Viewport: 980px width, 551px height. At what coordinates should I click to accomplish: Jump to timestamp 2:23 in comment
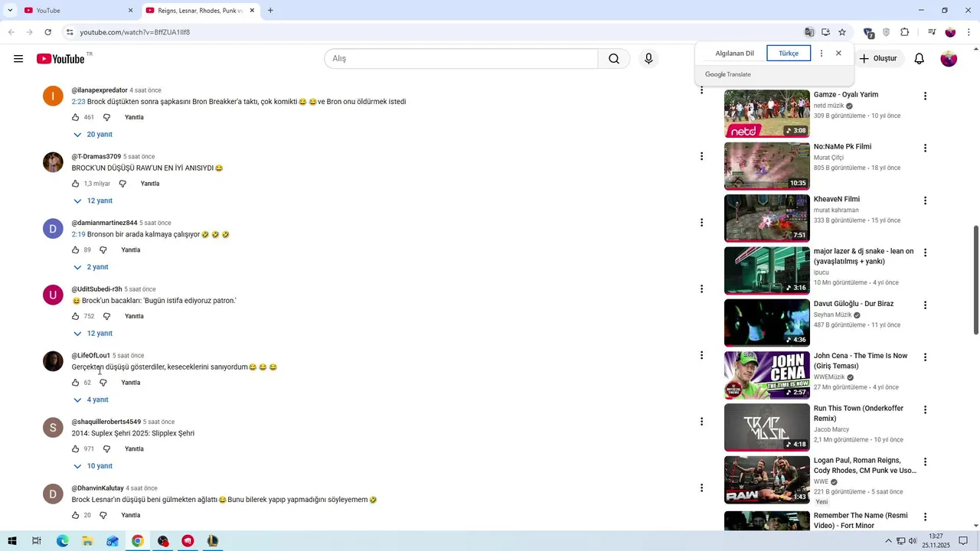coord(78,102)
